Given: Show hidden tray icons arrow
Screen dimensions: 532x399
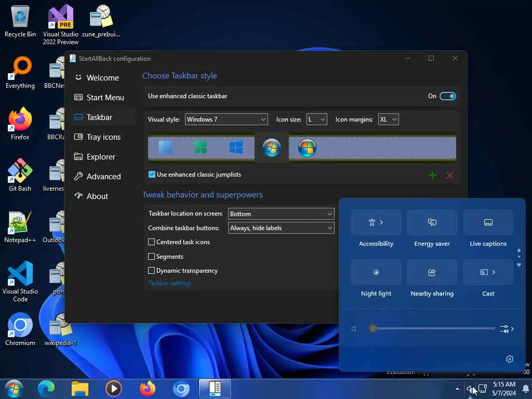Looking at the screenshot, I should [457, 389].
